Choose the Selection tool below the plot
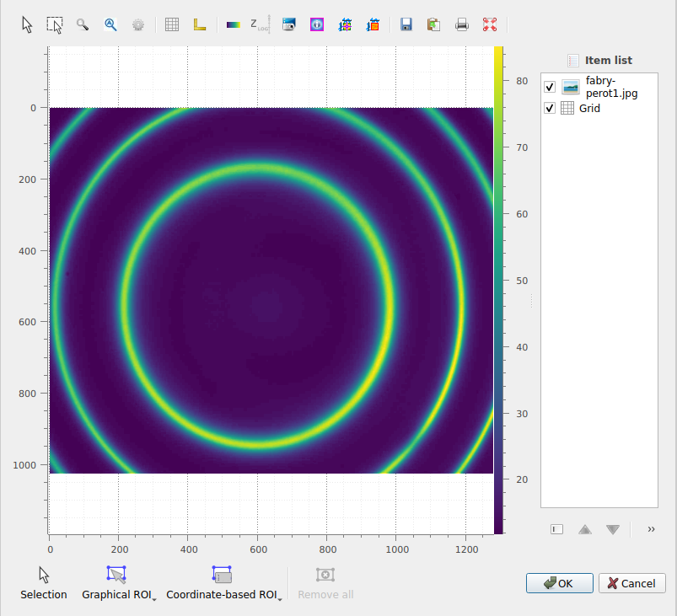Viewport: 677px width, 616px height. point(44,584)
